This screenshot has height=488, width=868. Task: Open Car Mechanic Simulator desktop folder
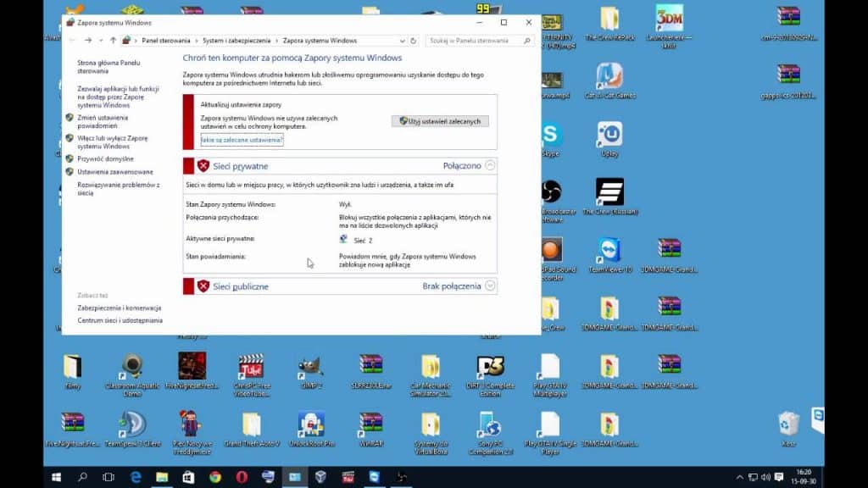(431, 375)
